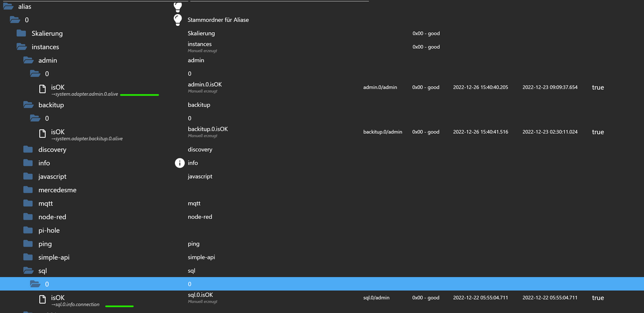Click the true value of admin.0.isOK
644x313 pixels.
coord(598,88)
